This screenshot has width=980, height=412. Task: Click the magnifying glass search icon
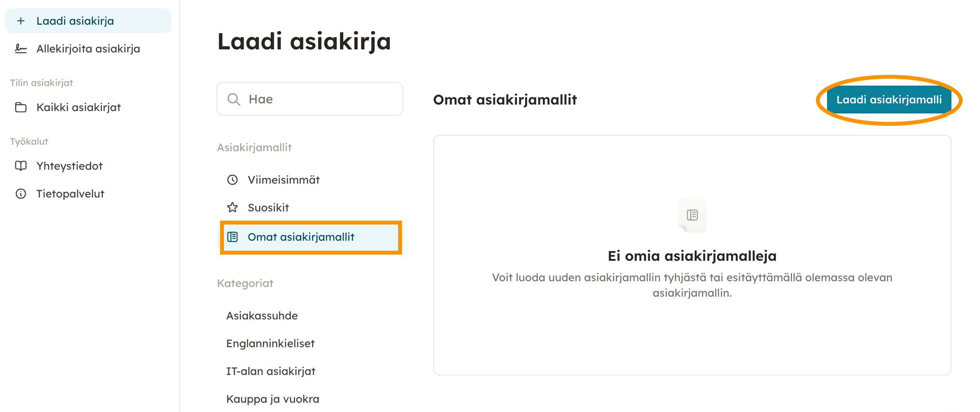(234, 99)
